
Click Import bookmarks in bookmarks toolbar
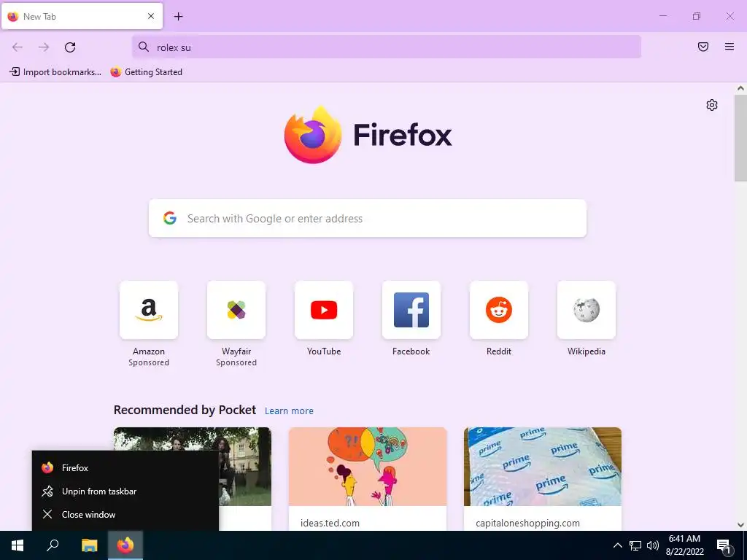point(55,72)
